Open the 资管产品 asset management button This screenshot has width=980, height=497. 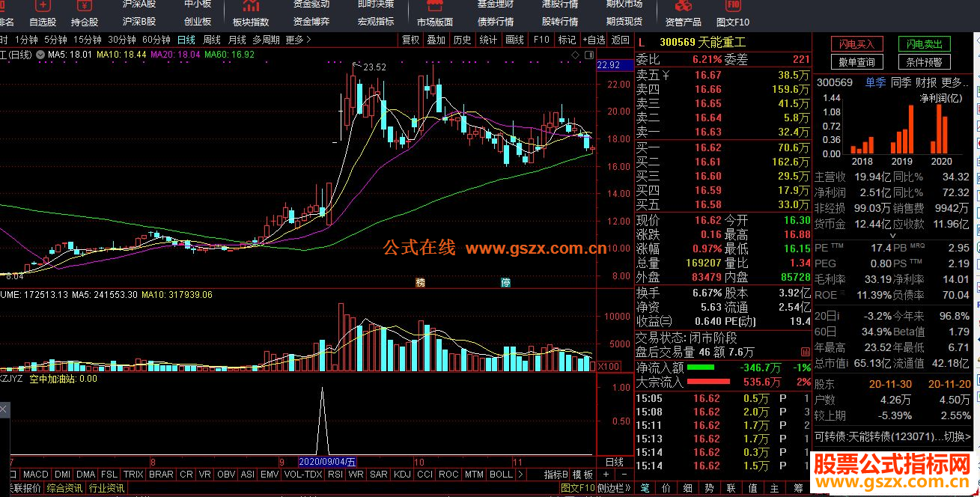(684, 15)
